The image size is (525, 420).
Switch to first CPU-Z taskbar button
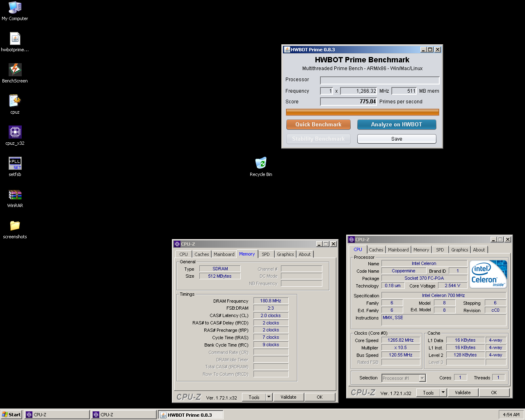(x=57, y=415)
